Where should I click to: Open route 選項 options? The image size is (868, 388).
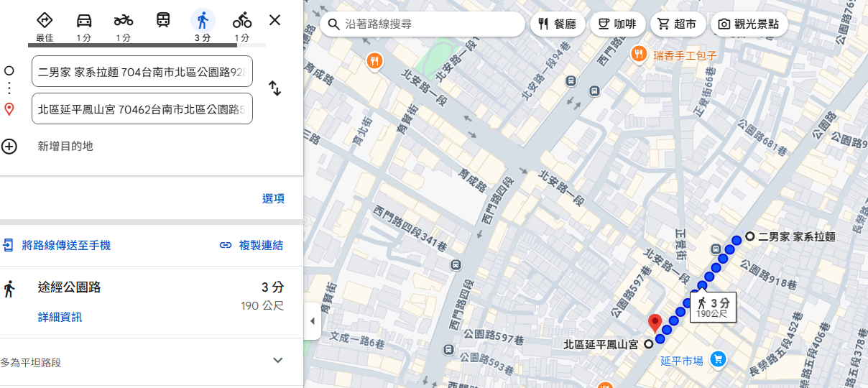pos(273,199)
